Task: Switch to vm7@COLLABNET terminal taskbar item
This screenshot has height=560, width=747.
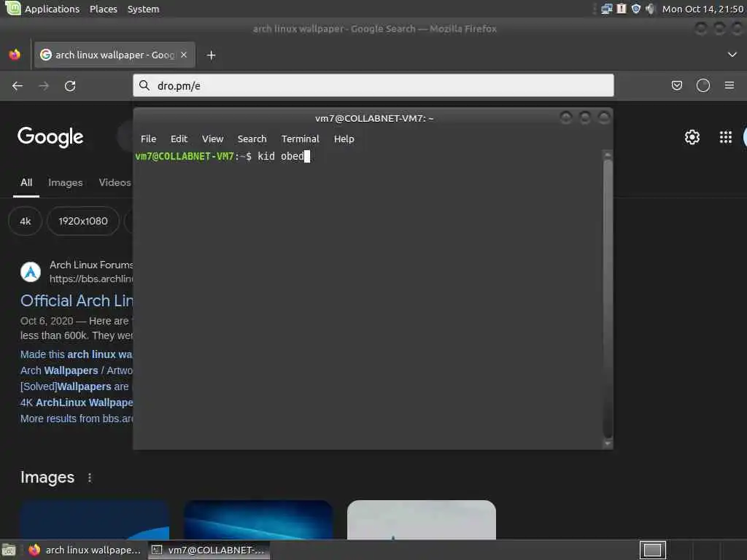Action: tap(209, 550)
